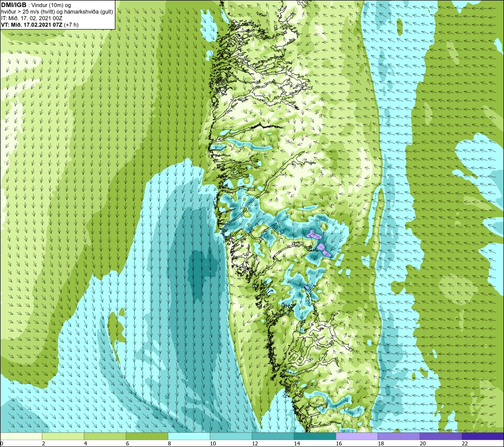Click the 18–20 m/s purple legend swatch
504x447 pixels.
tap(399, 436)
